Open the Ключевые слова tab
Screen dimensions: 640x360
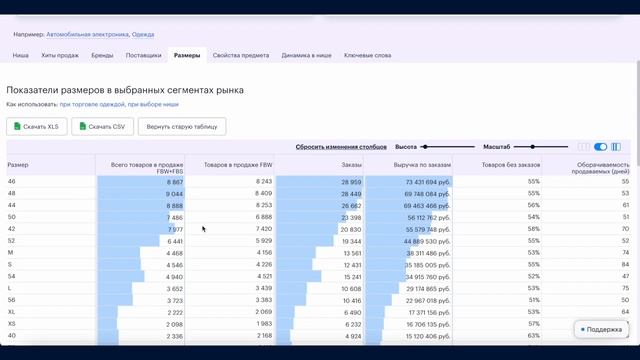point(367,55)
